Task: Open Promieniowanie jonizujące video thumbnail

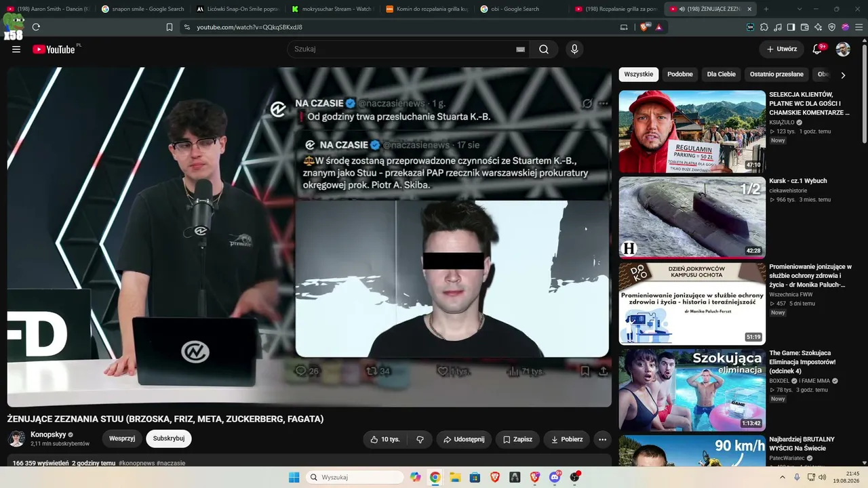Action: coord(692,304)
